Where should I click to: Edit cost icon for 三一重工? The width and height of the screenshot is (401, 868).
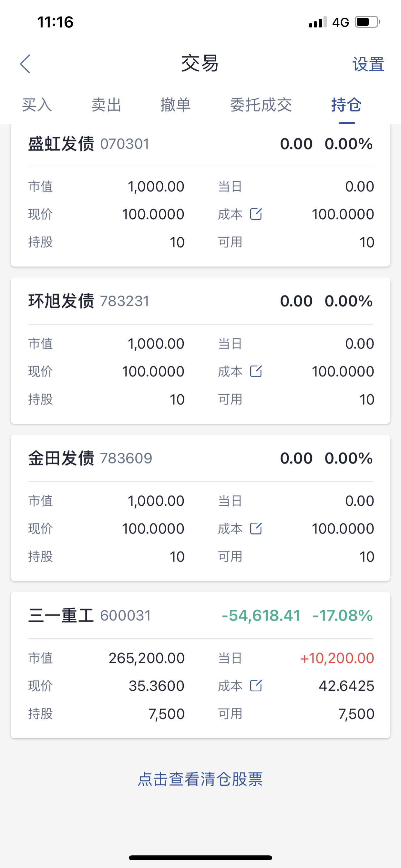click(x=256, y=686)
